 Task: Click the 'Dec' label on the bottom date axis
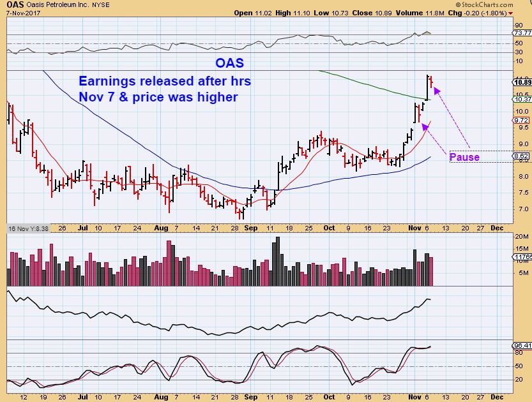497,397
